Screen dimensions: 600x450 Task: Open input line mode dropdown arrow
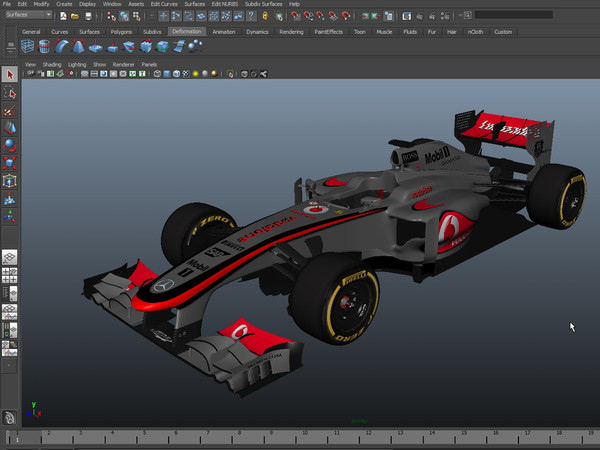click(x=460, y=15)
